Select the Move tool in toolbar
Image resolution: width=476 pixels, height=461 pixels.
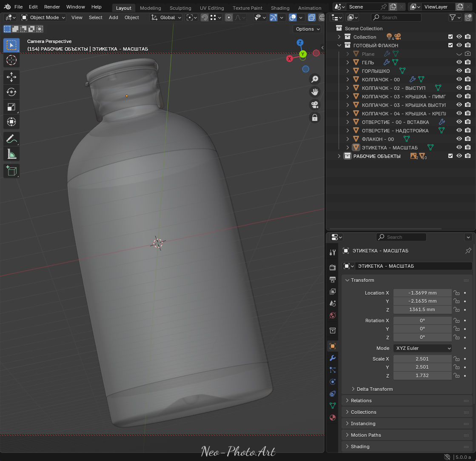pyautogui.click(x=11, y=77)
